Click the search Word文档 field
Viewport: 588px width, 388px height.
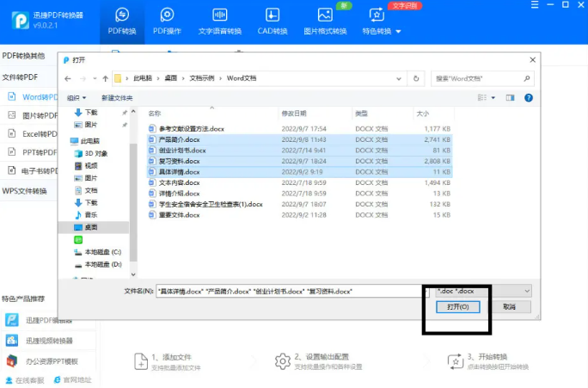(x=482, y=78)
